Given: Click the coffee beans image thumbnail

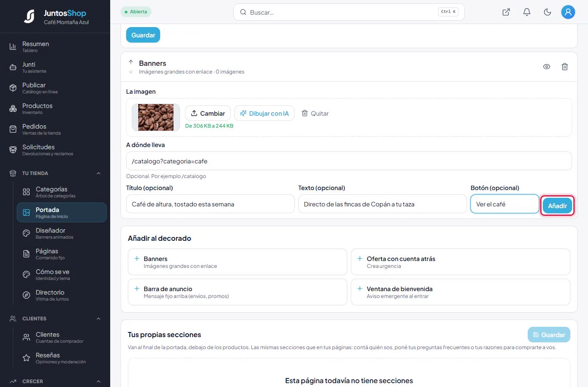Looking at the screenshot, I should [x=156, y=117].
